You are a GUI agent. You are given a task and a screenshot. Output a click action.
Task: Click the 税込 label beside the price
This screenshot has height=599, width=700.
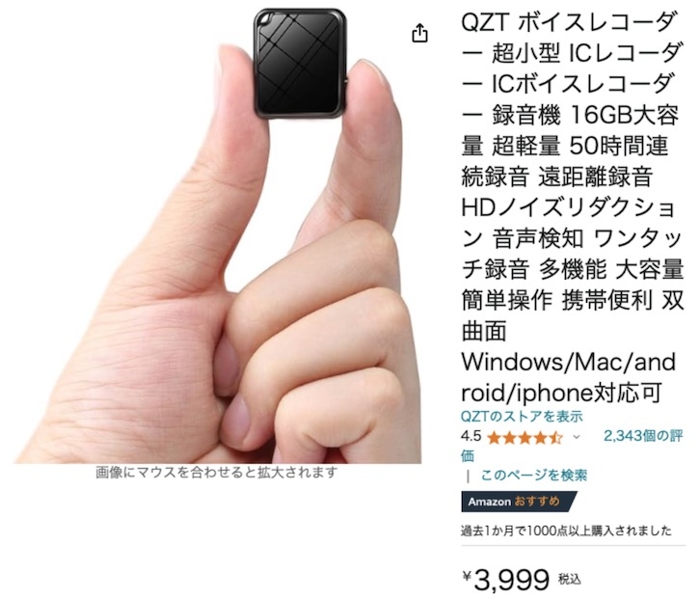570,580
